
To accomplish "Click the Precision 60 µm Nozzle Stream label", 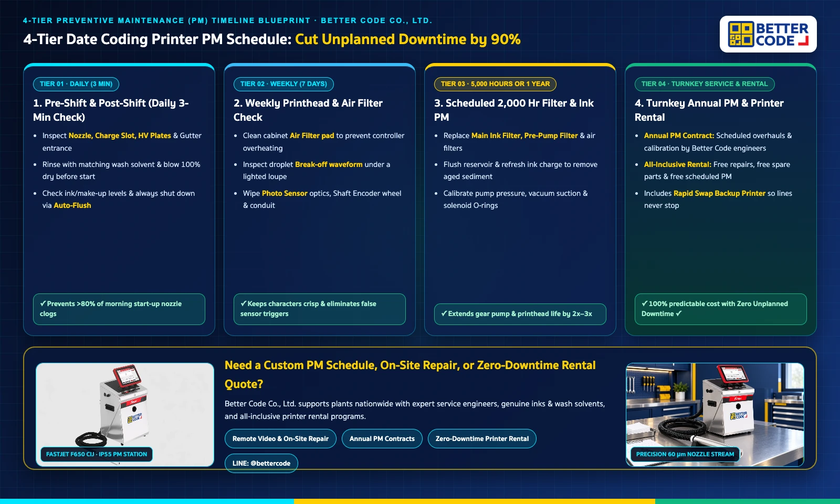I will [x=685, y=455].
